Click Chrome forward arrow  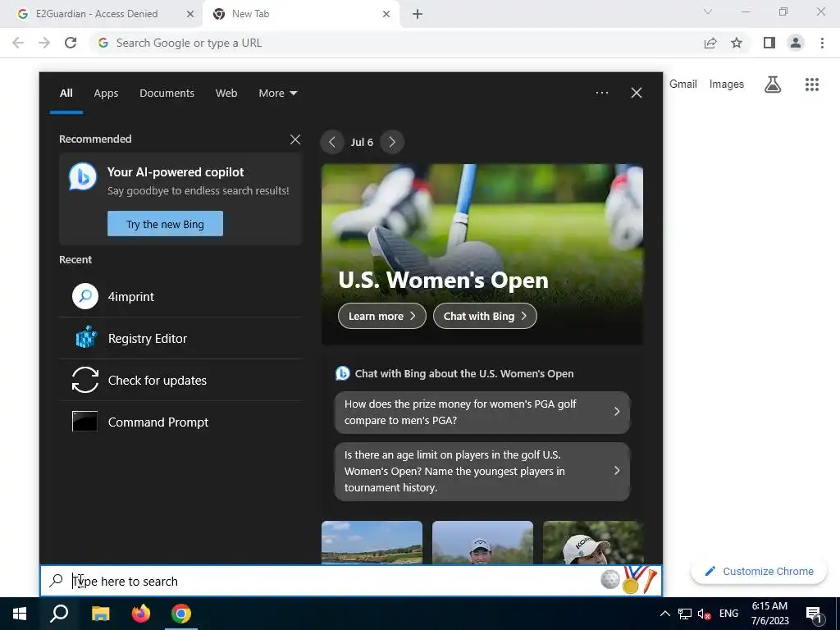coord(44,43)
